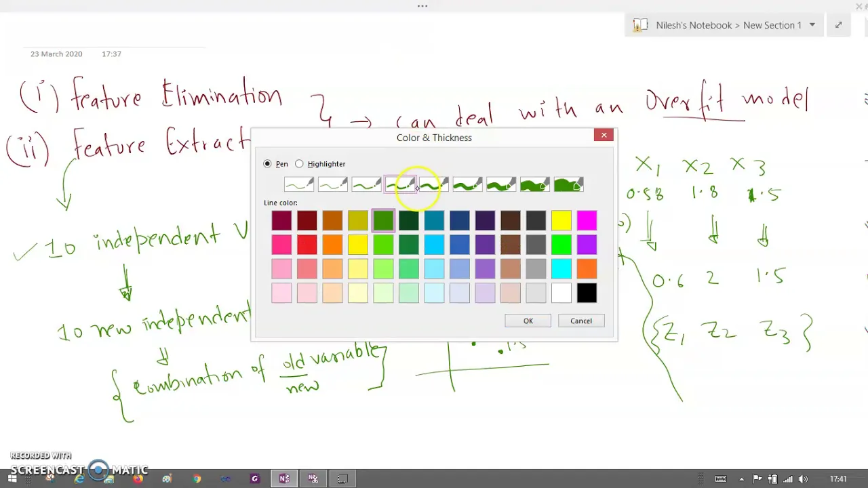Click the taskbar clock showing 17:41
Viewport: 868px width, 488px height.
[x=838, y=479]
